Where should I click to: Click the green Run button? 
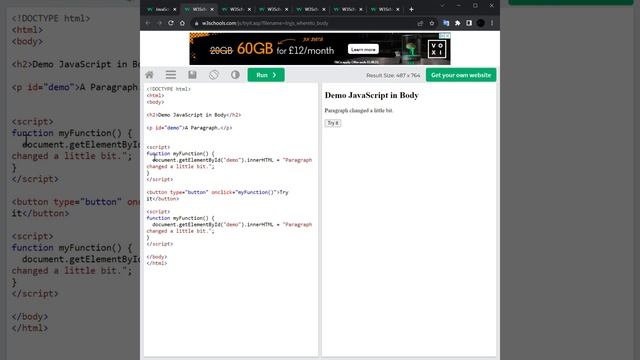point(266,75)
